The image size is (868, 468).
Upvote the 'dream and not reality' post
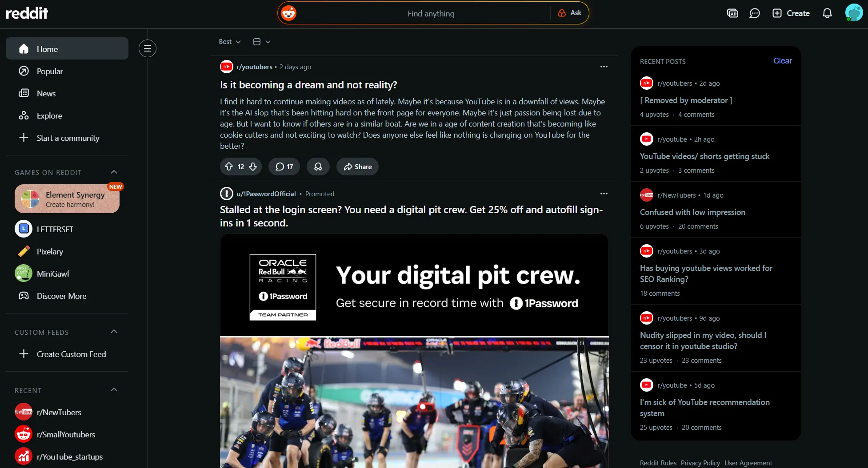pyautogui.click(x=229, y=167)
